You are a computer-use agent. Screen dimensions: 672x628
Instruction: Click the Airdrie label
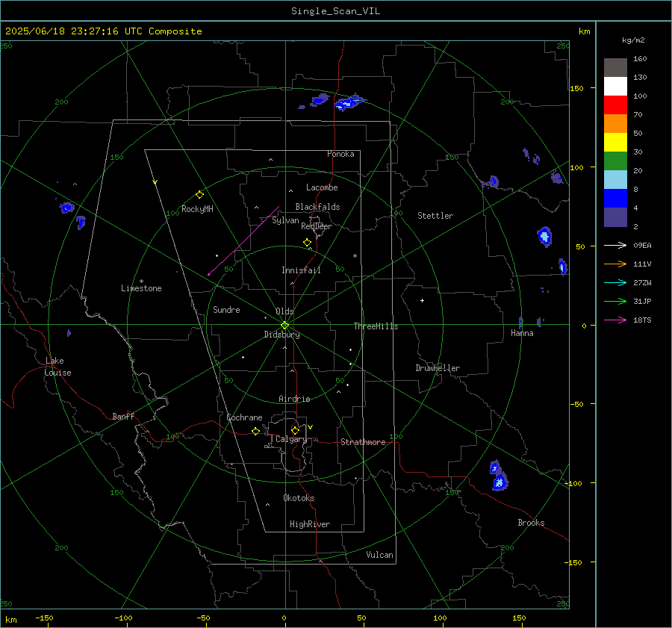coord(294,399)
